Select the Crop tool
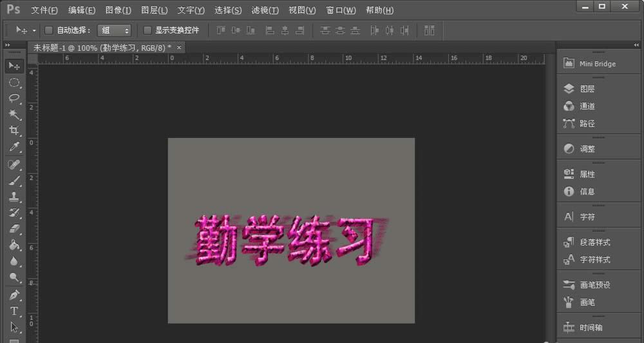Viewport: 644px width, 343px height. (14, 131)
